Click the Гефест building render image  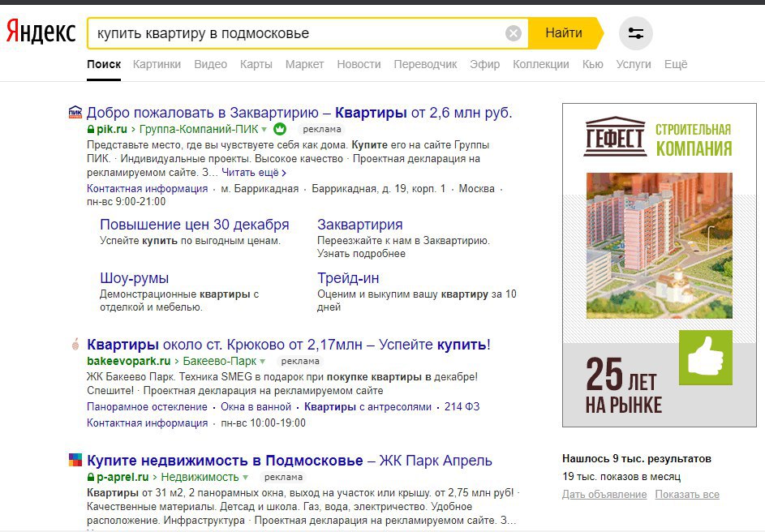[x=659, y=246]
